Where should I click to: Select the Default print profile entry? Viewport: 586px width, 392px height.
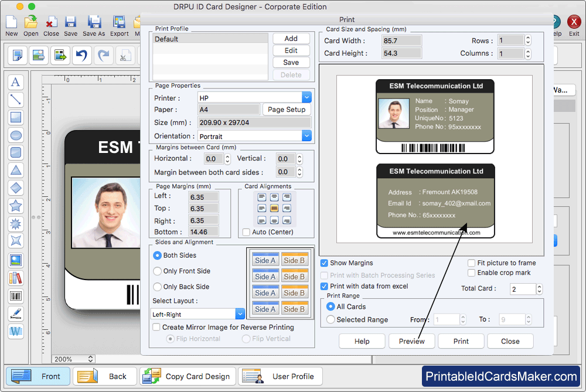pos(210,39)
